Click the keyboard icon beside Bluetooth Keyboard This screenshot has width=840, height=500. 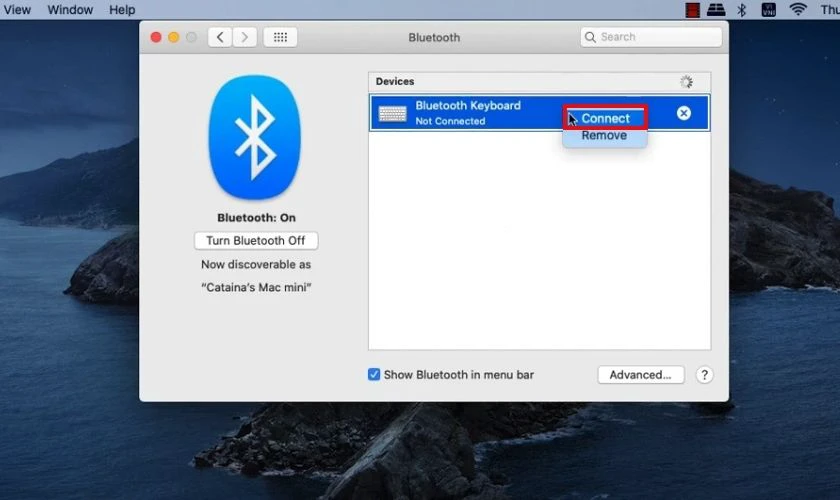[392, 113]
